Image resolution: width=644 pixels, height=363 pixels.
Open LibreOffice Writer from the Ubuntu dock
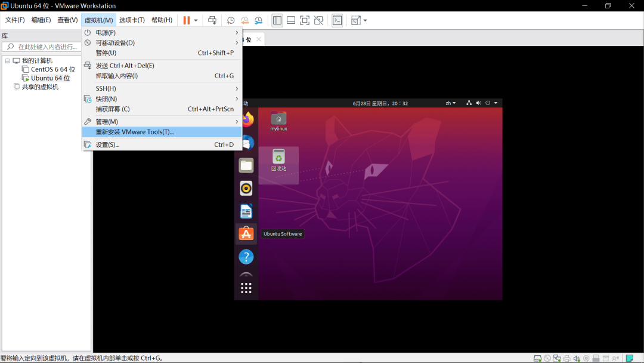pyautogui.click(x=246, y=211)
